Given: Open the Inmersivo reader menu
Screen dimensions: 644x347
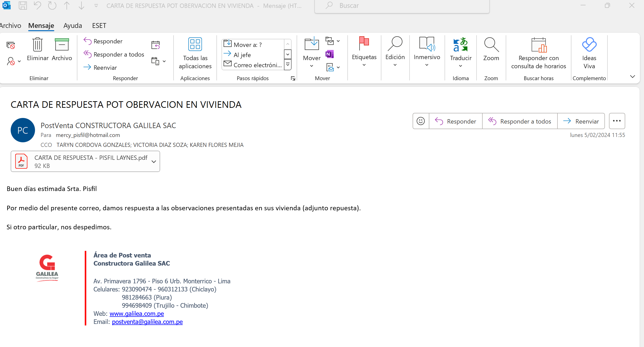Looking at the screenshot, I should (x=427, y=52).
